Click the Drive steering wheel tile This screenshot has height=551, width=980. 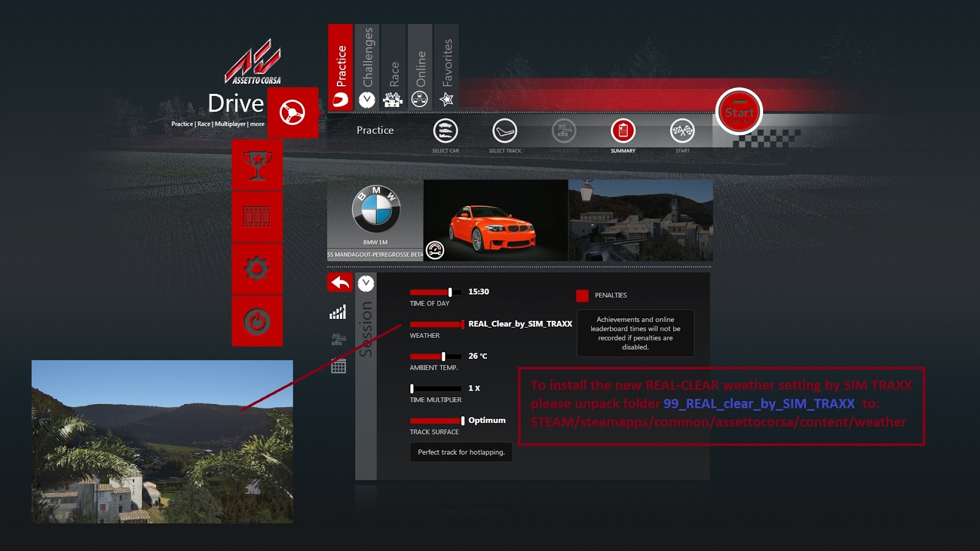(x=293, y=113)
